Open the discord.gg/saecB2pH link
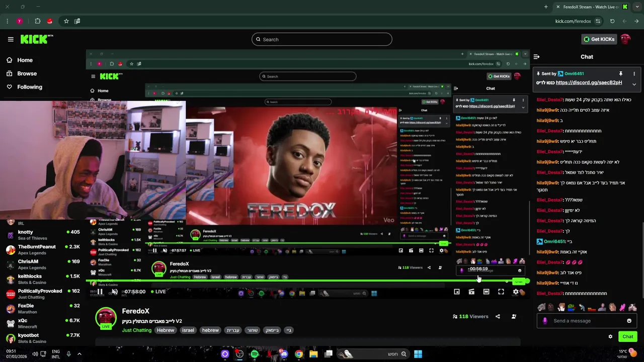 click(x=589, y=82)
